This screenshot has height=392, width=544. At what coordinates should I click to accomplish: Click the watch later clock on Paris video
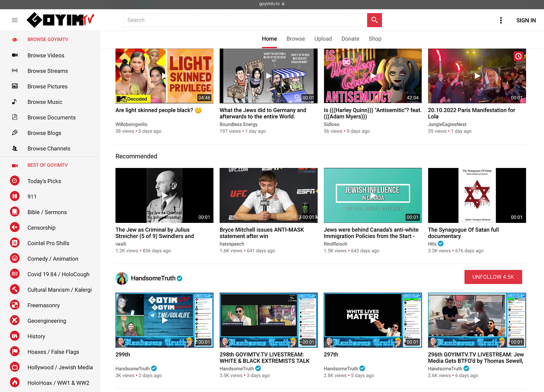(518, 56)
